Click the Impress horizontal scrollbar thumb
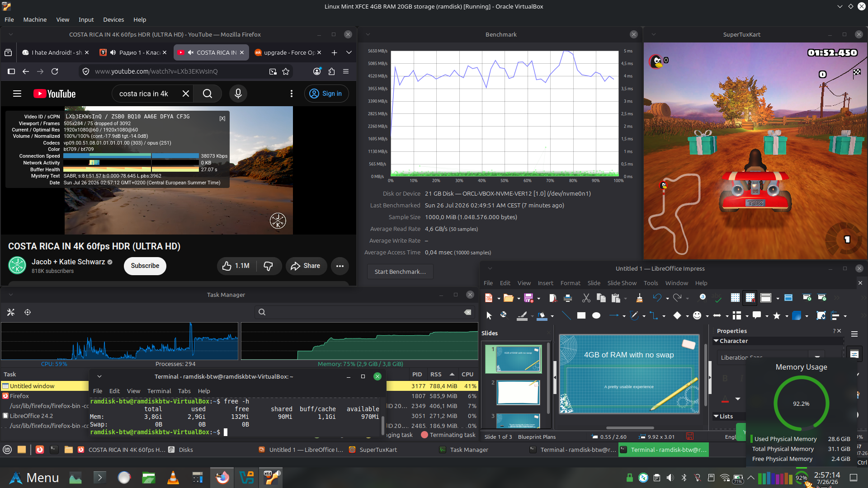 (x=630, y=428)
